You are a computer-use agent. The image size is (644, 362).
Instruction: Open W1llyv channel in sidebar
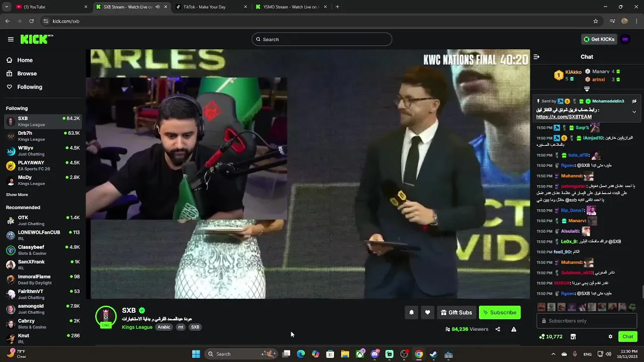click(x=43, y=151)
